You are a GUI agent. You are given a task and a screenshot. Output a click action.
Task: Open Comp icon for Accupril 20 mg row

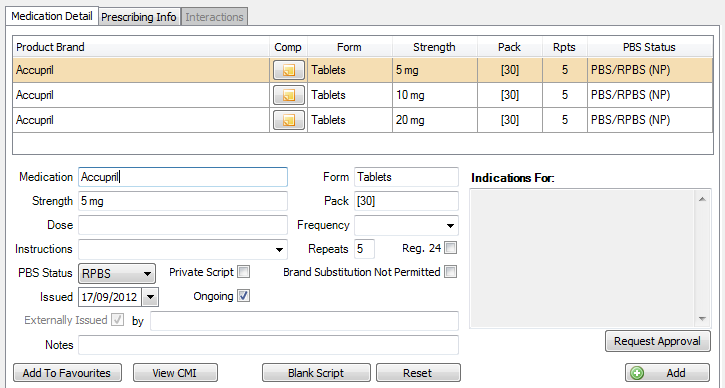point(289,120)
